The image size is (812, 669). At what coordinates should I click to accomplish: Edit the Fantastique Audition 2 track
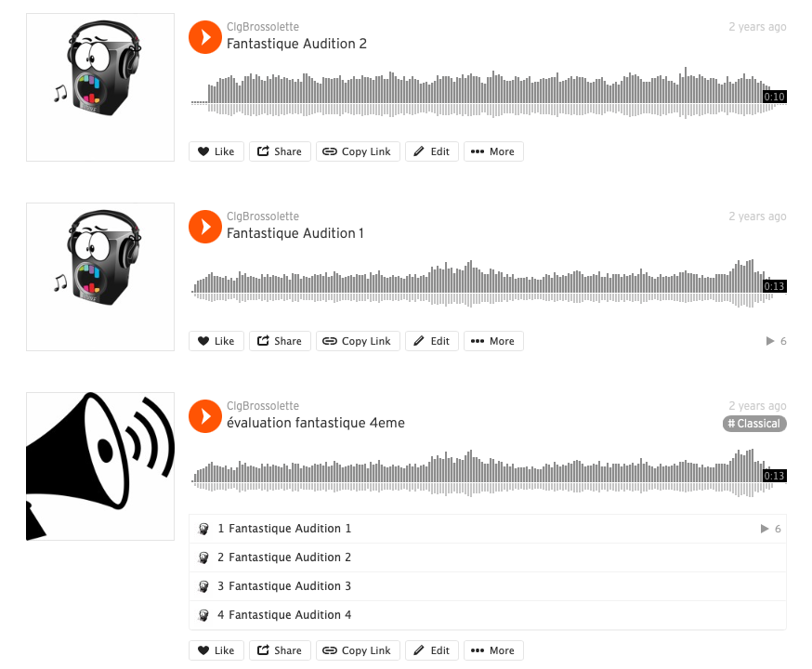pyautogui.click(x=432, y=151)
